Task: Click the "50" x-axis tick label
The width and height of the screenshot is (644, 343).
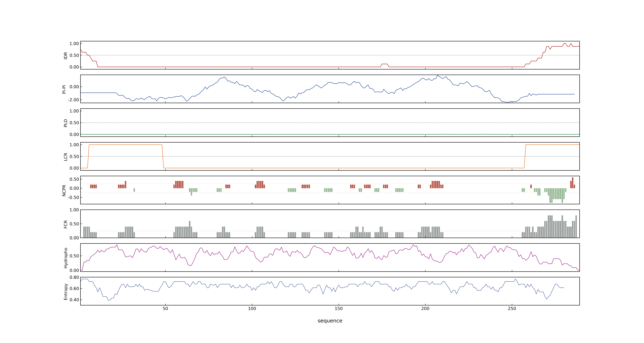Action: [x=165, y=309]
